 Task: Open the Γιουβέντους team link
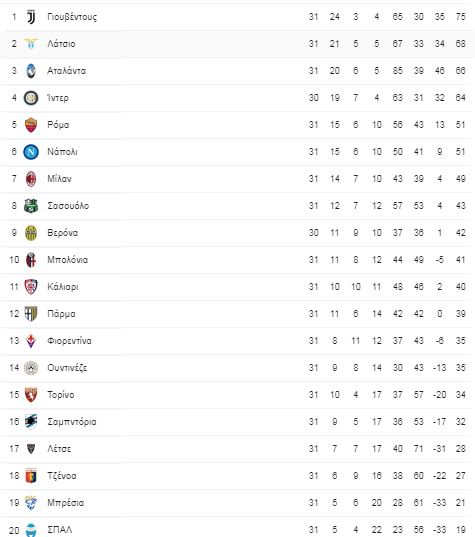coord(72,17)
